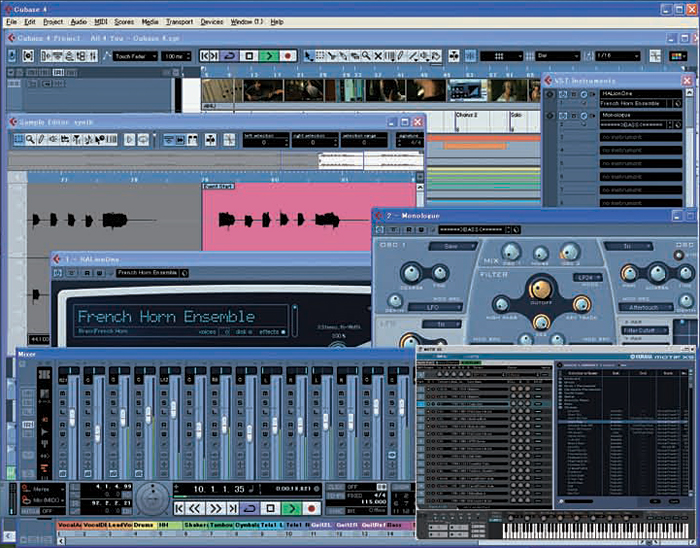Open the Transport menu
This screenshot has height=548, width=700.
179,21
